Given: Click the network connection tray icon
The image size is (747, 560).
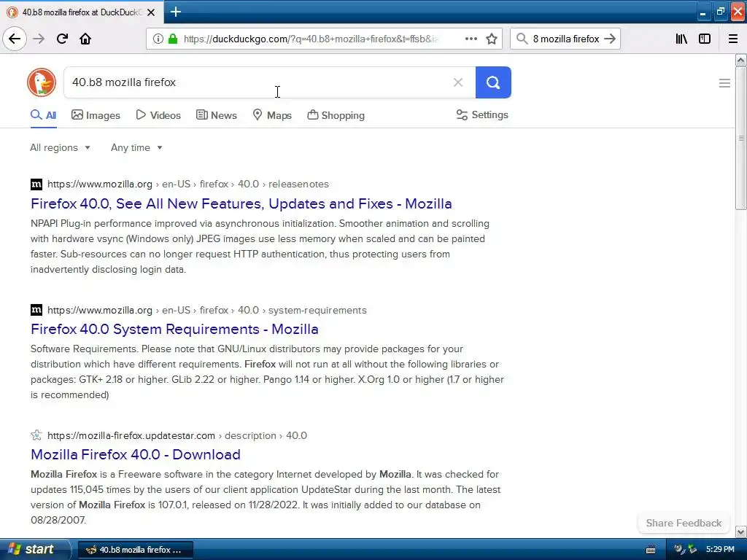Looking at the screenshot, I should pyautogui.click(x=692, y=550).
